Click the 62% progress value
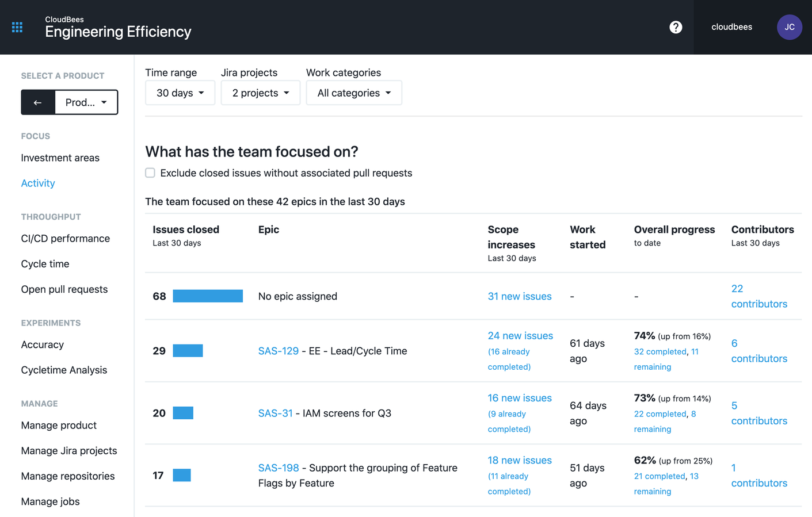 (x=645, y=460)
